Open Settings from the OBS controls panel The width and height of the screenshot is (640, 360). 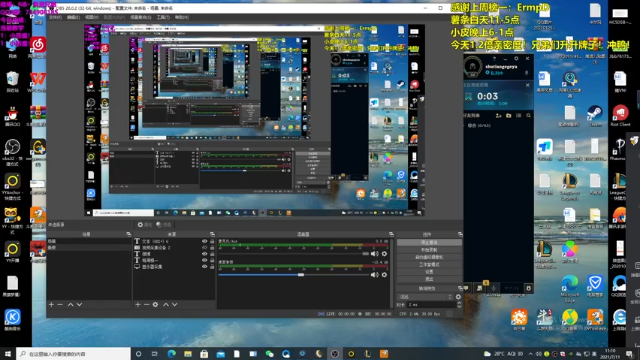click(429, 272)
